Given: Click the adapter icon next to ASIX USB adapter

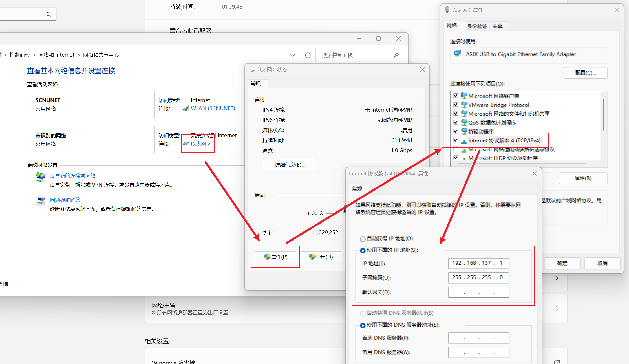Looking at the screenshot, I should click(x=457, y=53).
